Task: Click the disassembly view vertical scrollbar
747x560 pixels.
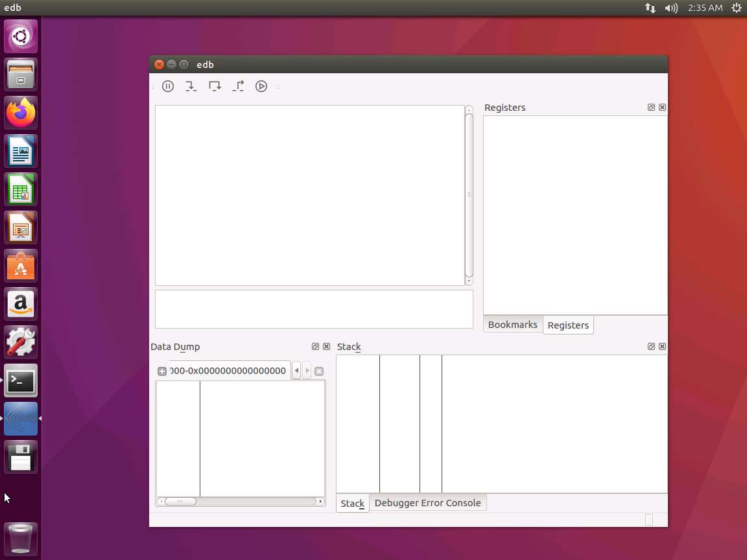Action: click(469, 194)
